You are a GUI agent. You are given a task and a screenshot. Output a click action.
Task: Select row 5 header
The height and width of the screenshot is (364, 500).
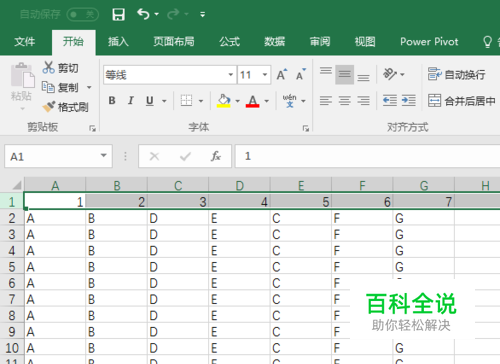coord(12,267)
